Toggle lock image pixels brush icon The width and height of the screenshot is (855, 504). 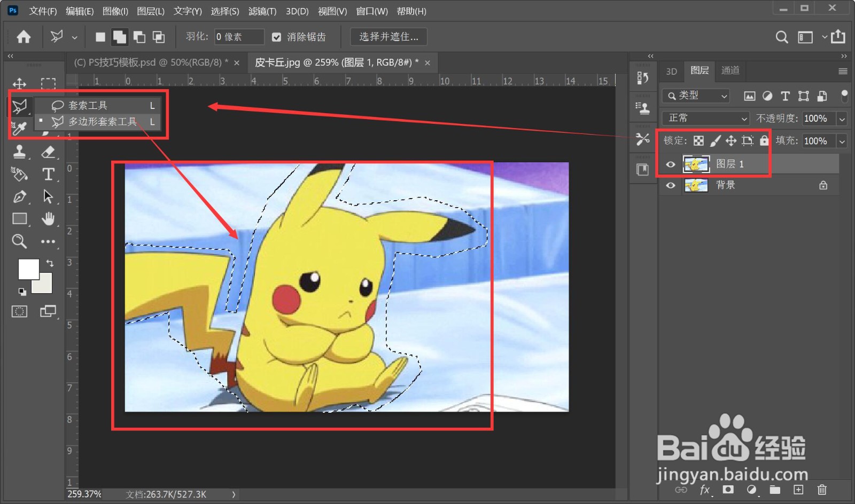click(715, 140)
